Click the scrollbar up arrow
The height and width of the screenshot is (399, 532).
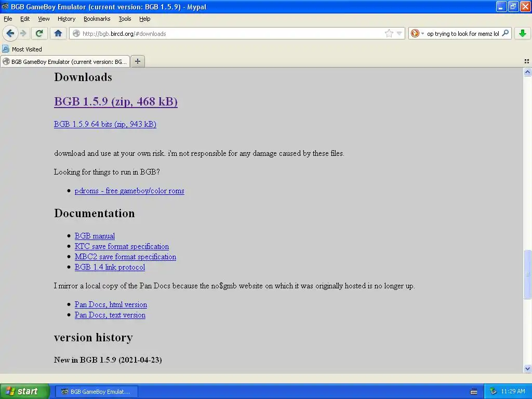(x=527, y=72)
